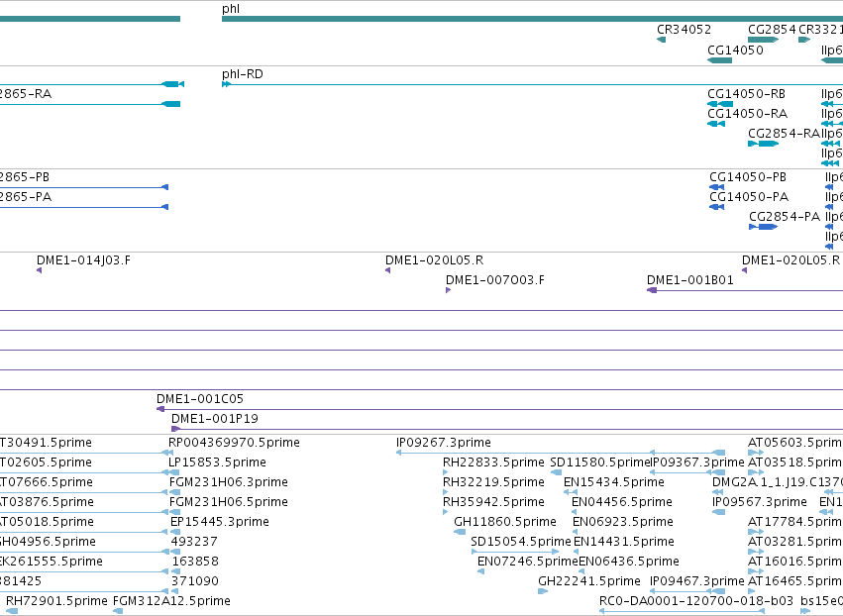The height and width of the screenshot is (616, 843).
Task: Select the small CR34052 gene arrow glyph
Action: tap(662, 40)
